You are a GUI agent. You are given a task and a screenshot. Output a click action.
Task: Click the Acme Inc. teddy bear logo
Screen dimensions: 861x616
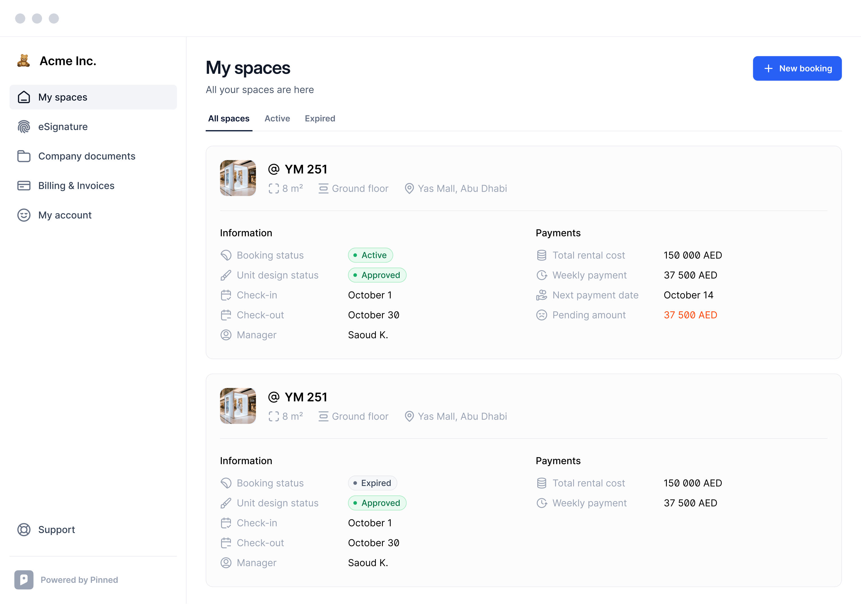pos(24,61)
